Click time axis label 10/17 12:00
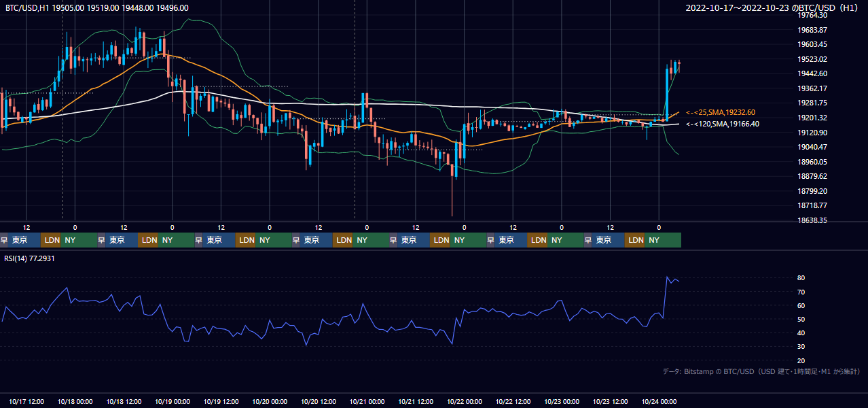 (x=26, y=402)
